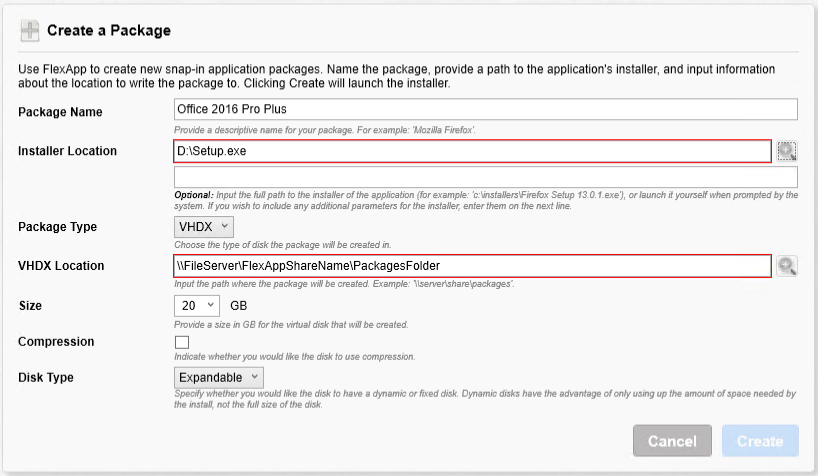
Task: Focus the Package Name field with Office 2016
Action: 486,109
